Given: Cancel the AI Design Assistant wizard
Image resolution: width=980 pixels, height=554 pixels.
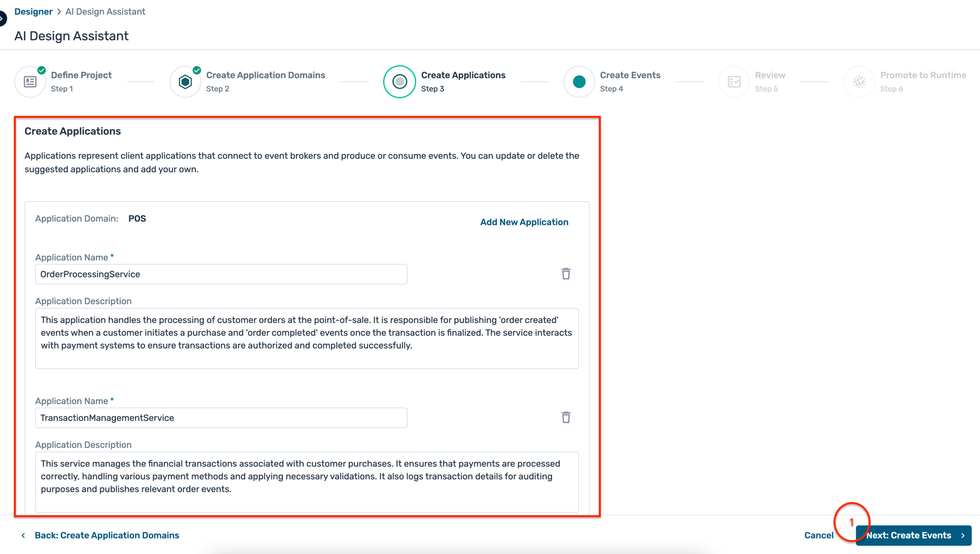Looking at the screenshot, I should (819, 535).
